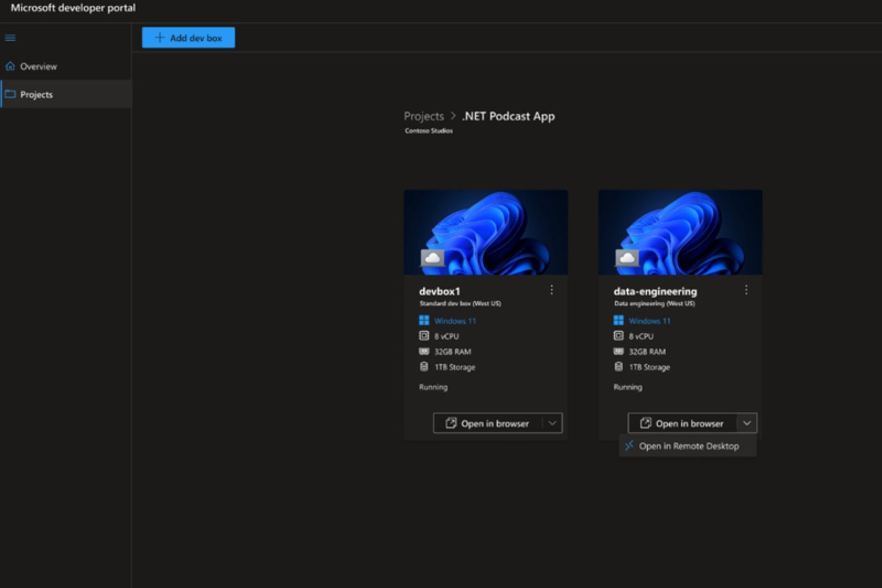The width and height of the screenshot is (882, 588).
Task: Click the plus icon in Add dev box
Action: [160, 37]
